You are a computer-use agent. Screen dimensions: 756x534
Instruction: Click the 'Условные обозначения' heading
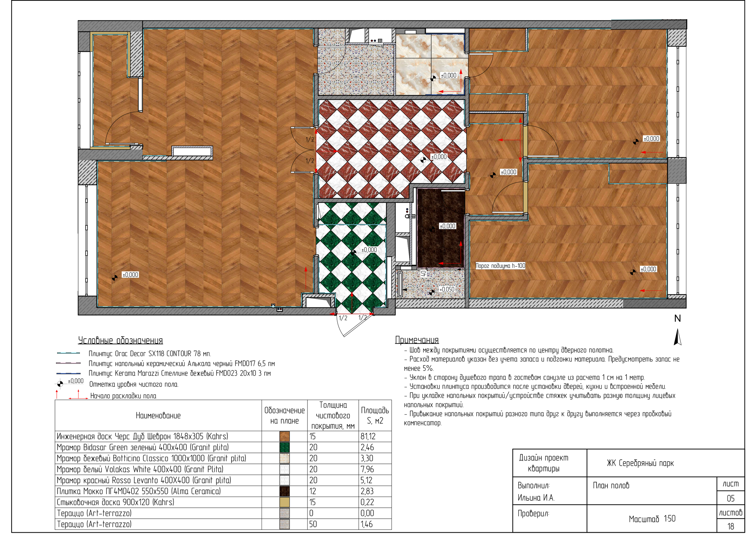pos(120,340)
